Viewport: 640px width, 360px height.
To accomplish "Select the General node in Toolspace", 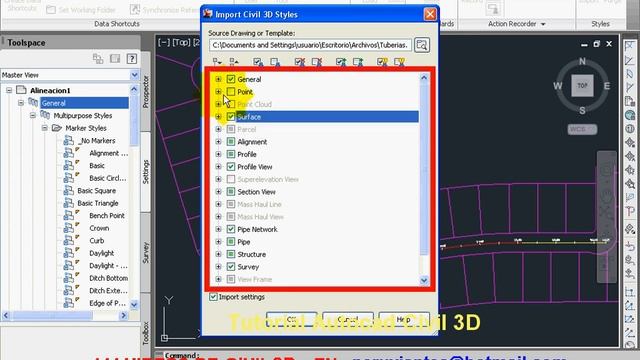I will click(x=84, y=103).
